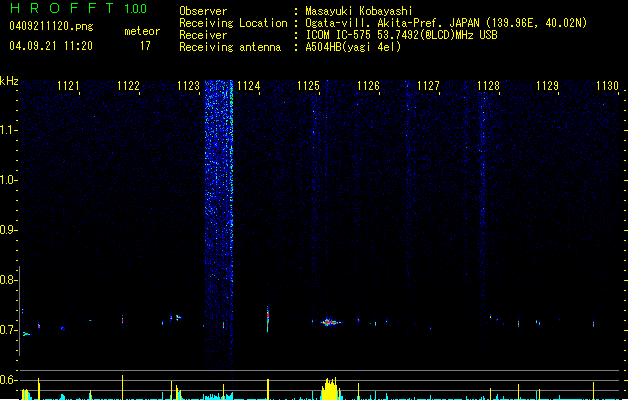The image size is (629, 400).
Task: Click the 0.7 kHz axis label
Action: 8,330
